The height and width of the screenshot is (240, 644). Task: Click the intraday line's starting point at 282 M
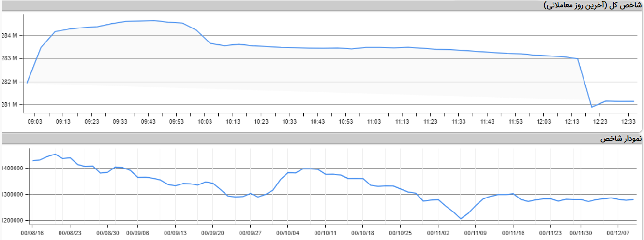27,83
